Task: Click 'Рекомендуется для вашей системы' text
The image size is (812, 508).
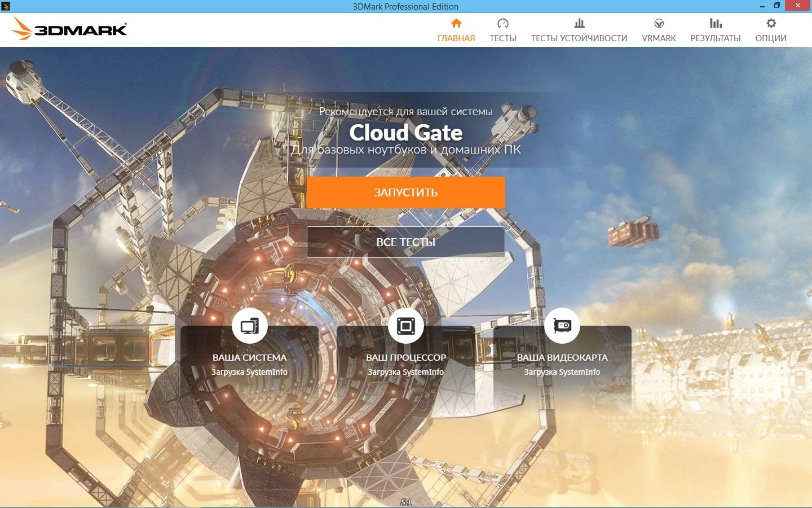Action: pos(406,111)
